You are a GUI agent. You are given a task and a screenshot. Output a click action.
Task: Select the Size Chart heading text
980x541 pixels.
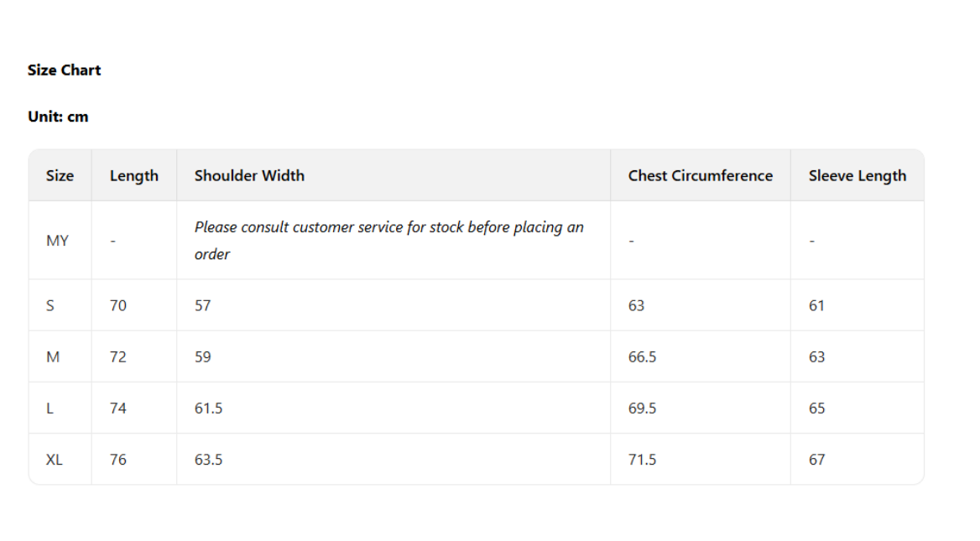click(64, 70)
